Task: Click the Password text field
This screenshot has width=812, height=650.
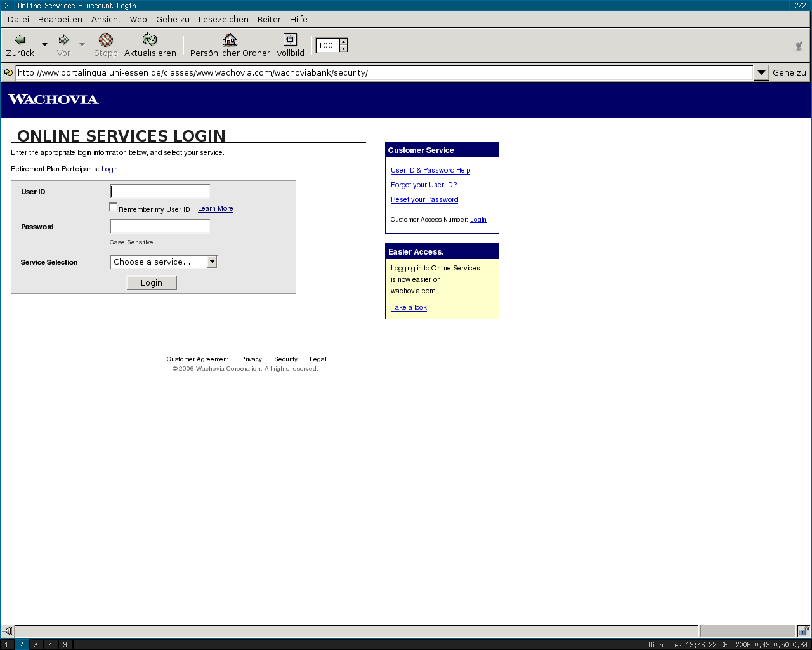Action: tap(160, 227)
